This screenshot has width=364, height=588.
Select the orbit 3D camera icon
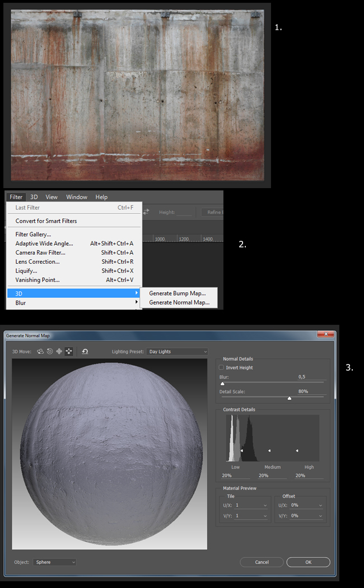pos(40,352)
